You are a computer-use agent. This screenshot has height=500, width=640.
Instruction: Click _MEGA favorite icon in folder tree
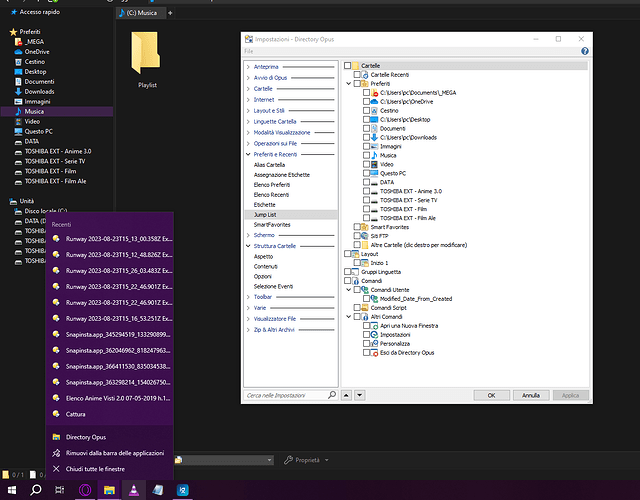point(18,42)
